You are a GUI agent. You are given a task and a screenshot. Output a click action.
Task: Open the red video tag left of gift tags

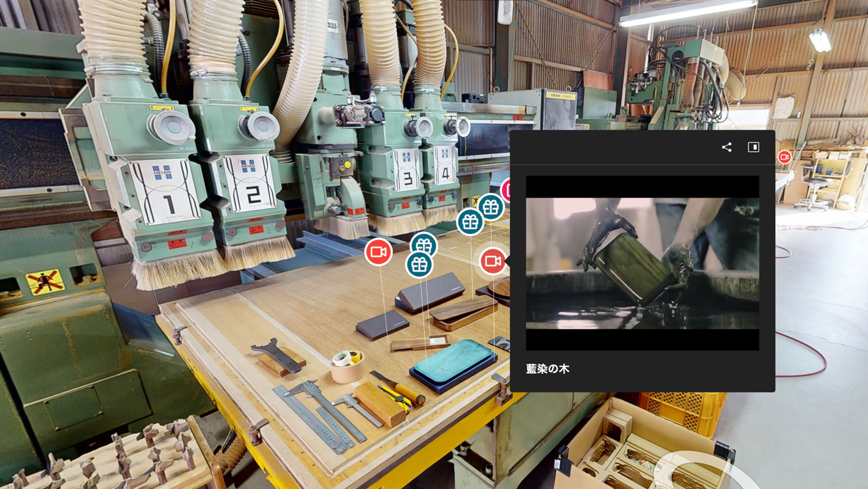coord(378,252)
